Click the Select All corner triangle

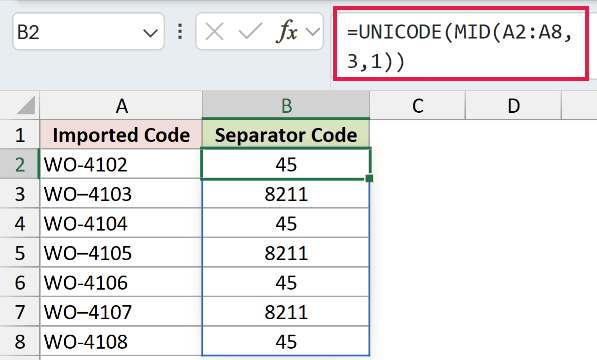(x=26, y=105)
